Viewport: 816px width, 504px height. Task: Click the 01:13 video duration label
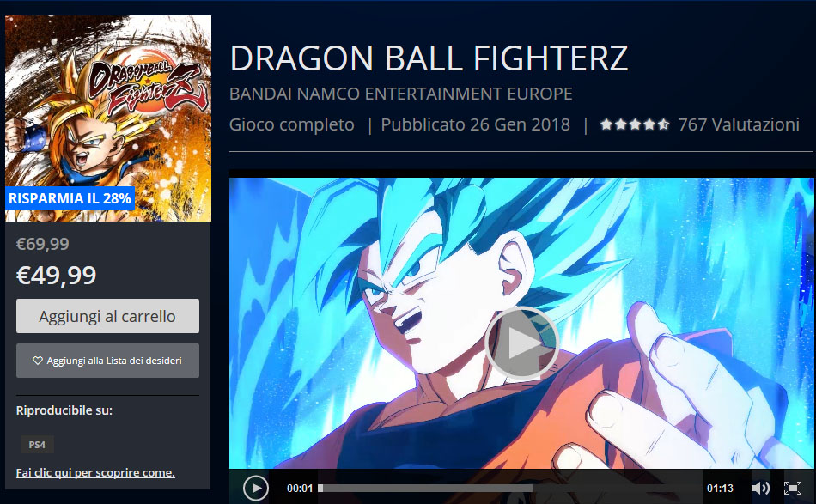(720, 488)
